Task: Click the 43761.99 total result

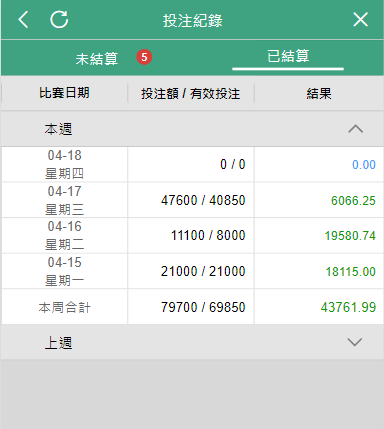Action: coord(348,307)
